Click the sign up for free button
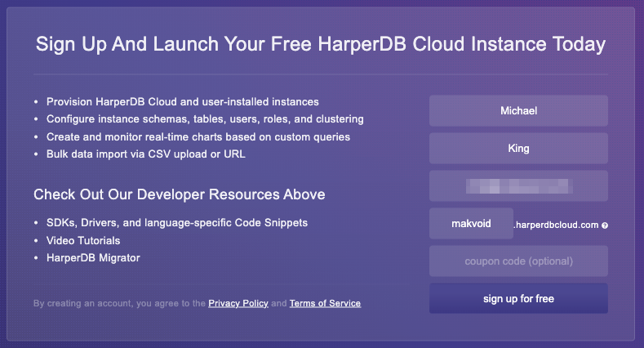 coord(518,299)
